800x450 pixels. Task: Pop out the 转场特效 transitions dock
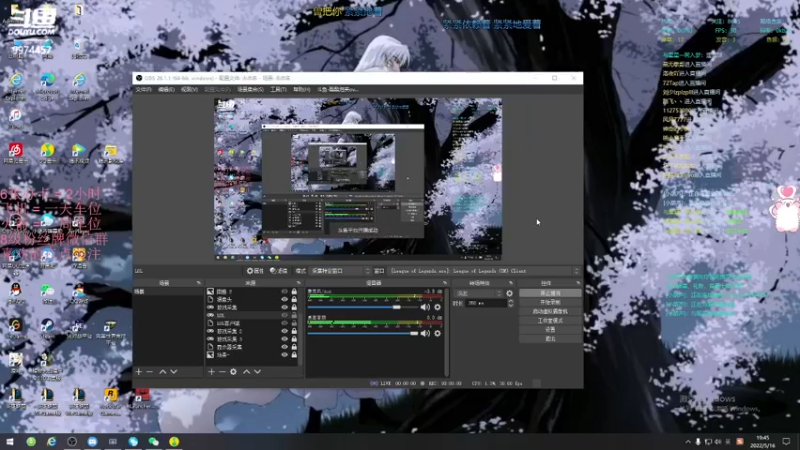[x=511, y=283]
